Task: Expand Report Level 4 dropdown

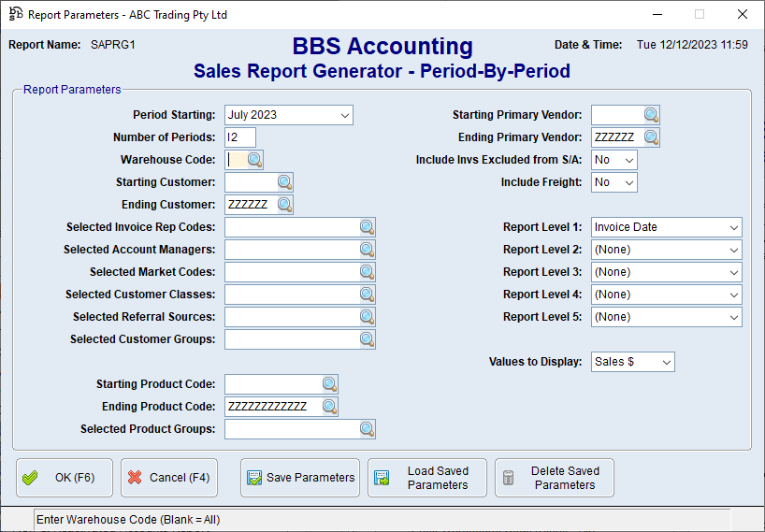Action: (x=734, y=295)
